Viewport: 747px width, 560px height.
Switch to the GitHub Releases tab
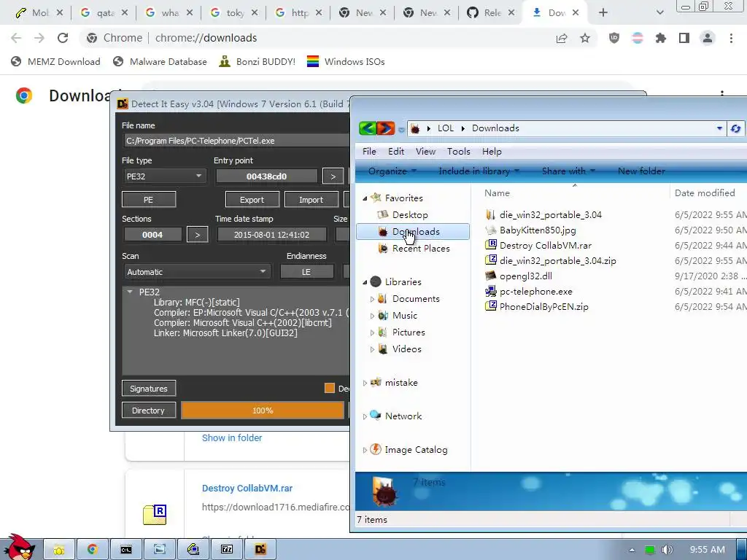[x=491, y=13]
